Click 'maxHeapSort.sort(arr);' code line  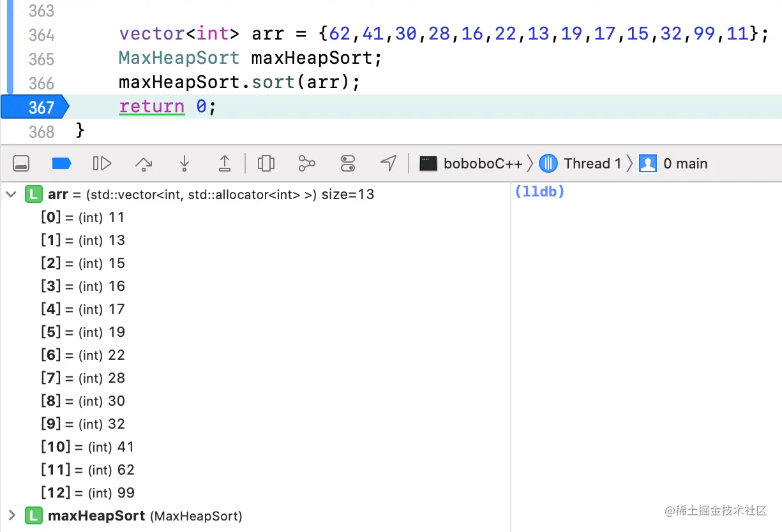(240, 83)
